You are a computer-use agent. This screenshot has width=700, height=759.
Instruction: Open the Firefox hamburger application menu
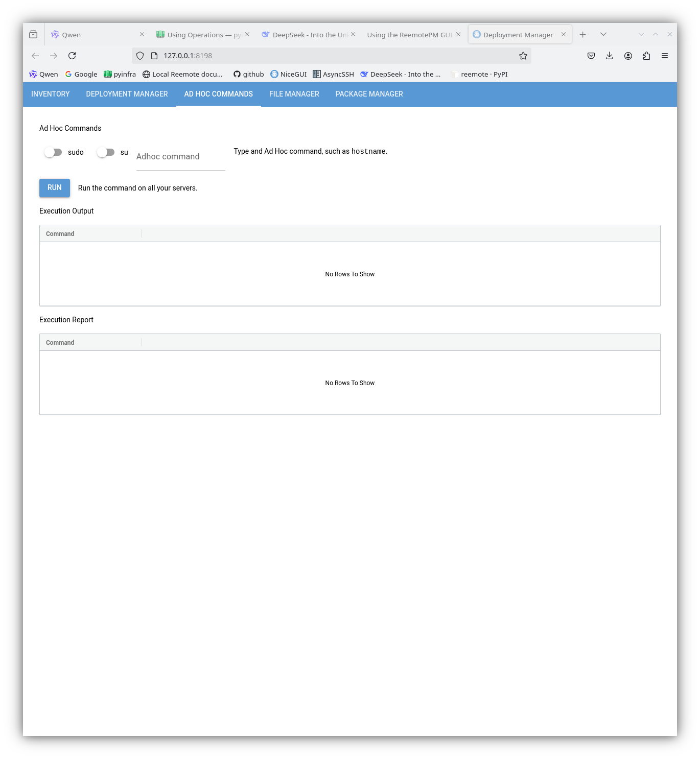[x=664, y=56]
